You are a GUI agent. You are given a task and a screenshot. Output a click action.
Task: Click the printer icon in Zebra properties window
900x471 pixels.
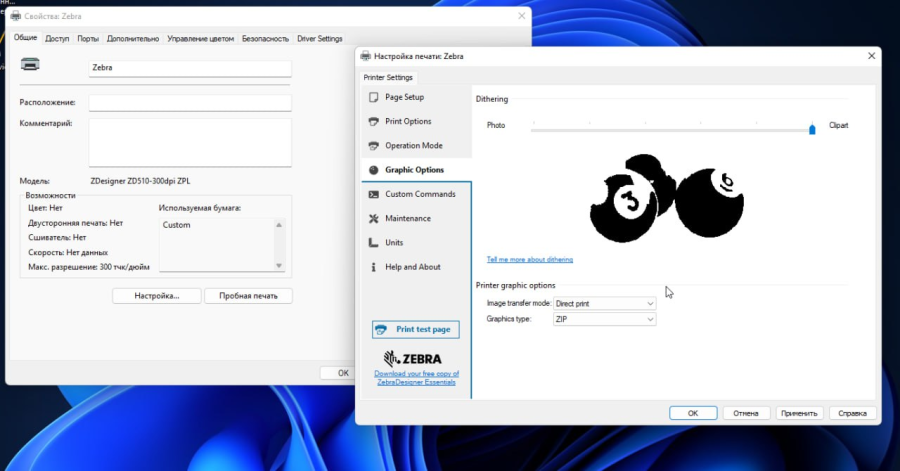tap(30, 64)
